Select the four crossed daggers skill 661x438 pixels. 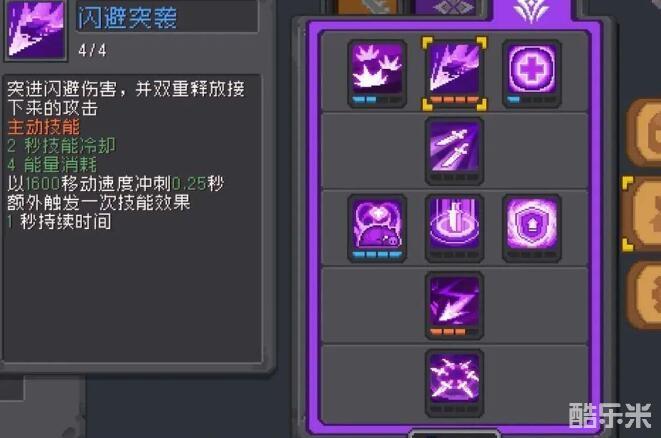pos(454,383)
